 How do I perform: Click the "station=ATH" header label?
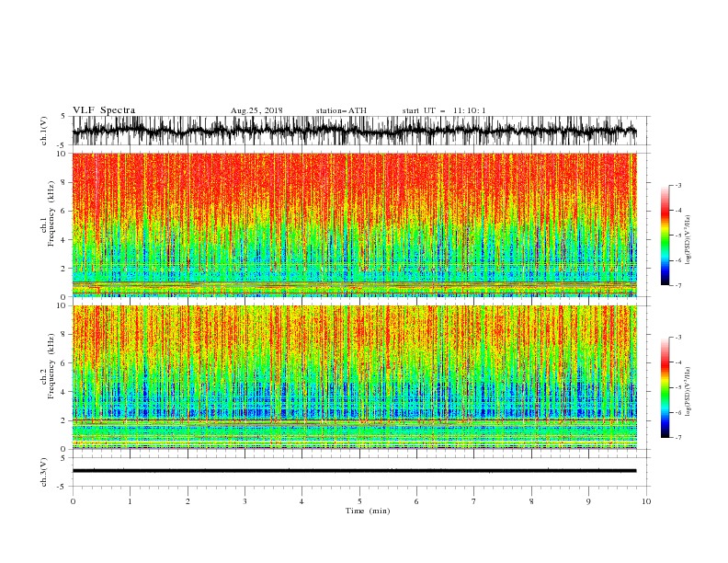[x=341, y=110]
